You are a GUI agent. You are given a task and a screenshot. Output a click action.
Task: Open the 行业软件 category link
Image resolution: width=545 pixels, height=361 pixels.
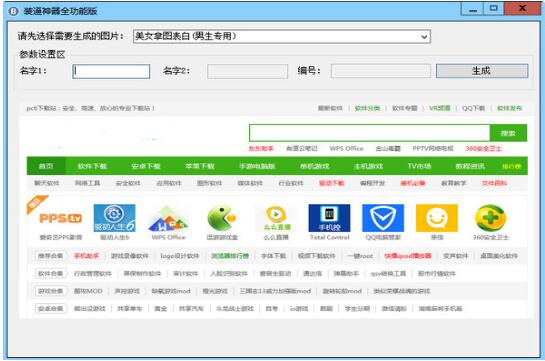point(291,183)
